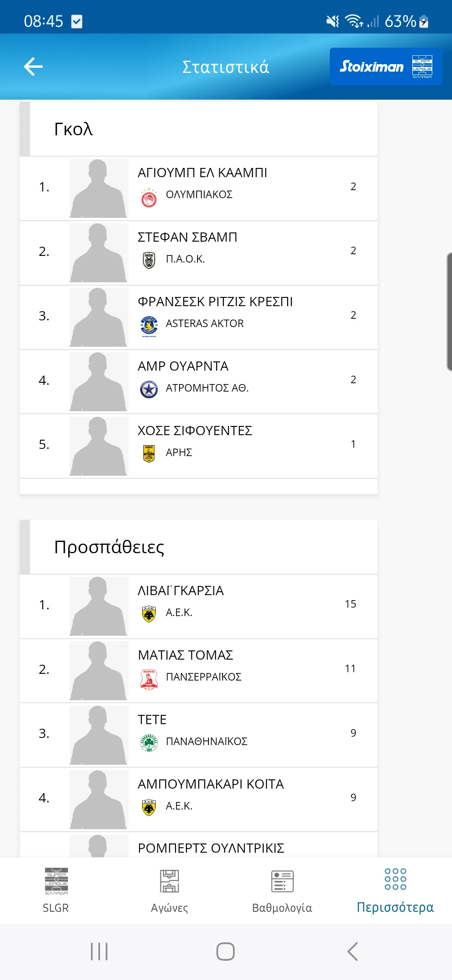Viewport: 452px width, 980px height.
Task: Click the vertical scrollbar handle
Action: click(449, 312)
